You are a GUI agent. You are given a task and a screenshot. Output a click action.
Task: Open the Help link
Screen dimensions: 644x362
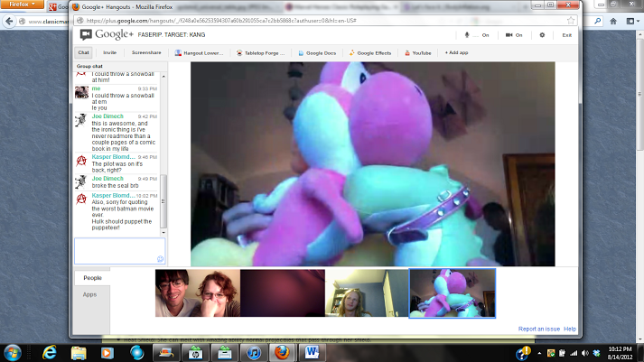(570, 329)
